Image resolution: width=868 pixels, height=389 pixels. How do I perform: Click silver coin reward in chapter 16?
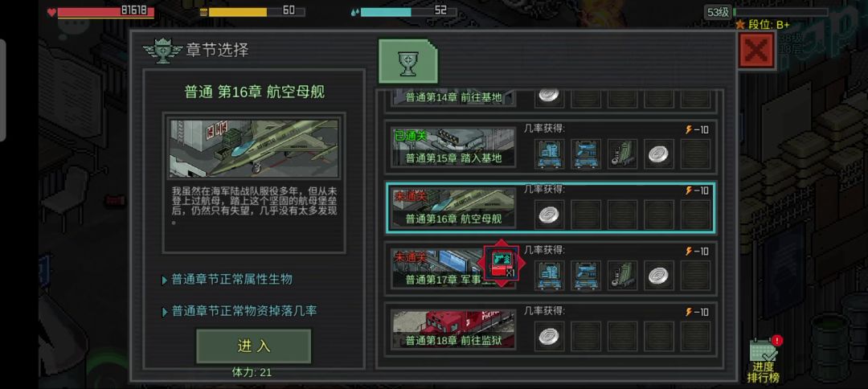click(550, 215)
